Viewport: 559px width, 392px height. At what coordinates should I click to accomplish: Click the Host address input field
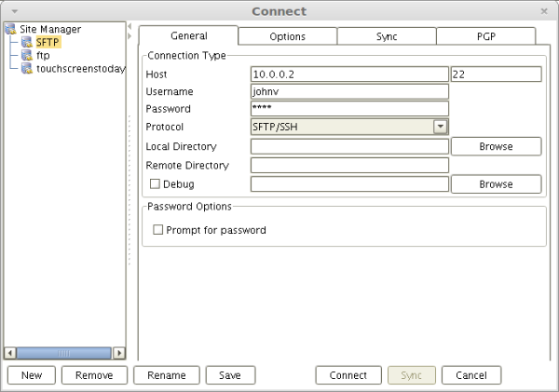coord(349,74)
